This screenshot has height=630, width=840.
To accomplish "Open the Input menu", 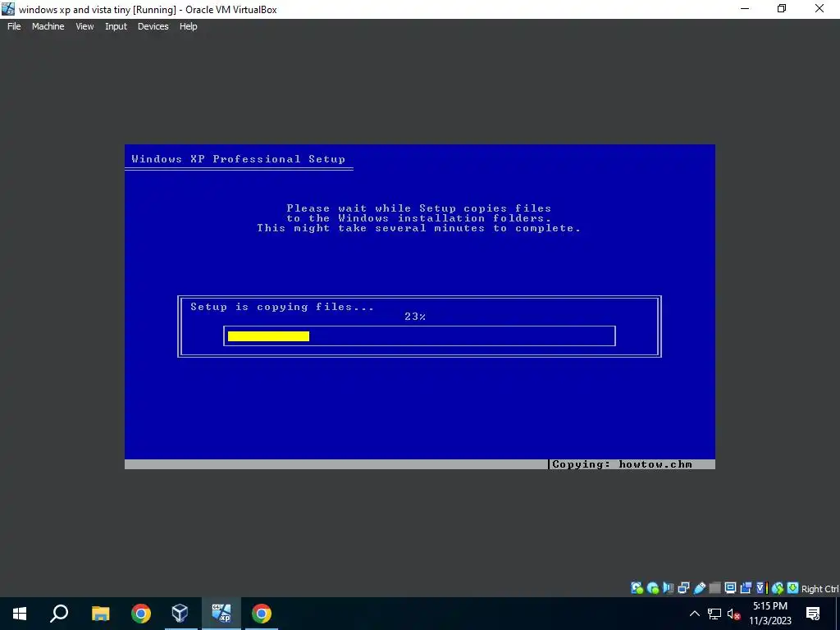I will pyautogui.click(x=116, y=26).
